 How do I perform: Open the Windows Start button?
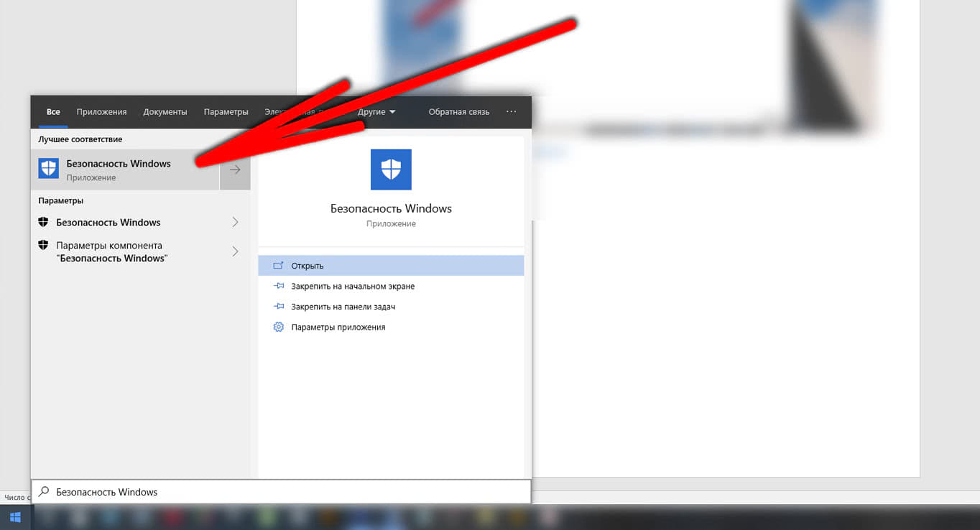[x=15, y=517]
